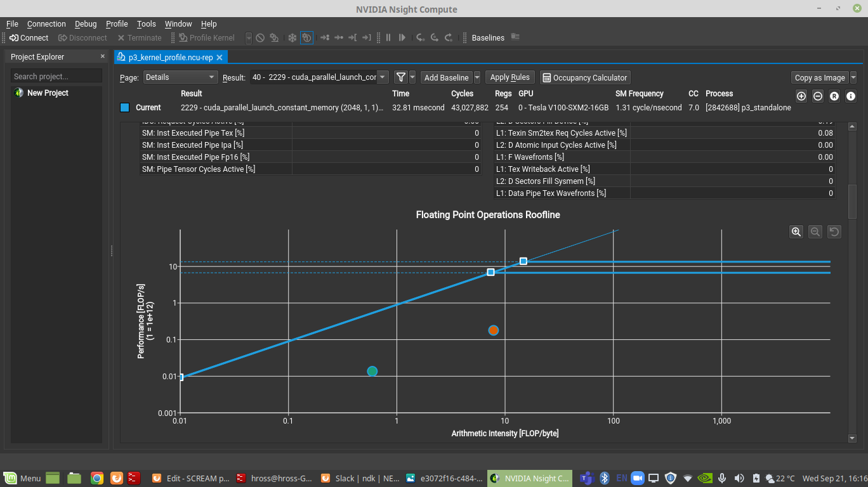Screen dimensions: 868x487
Task: Click the Search project input field
Action: [56, 75]
